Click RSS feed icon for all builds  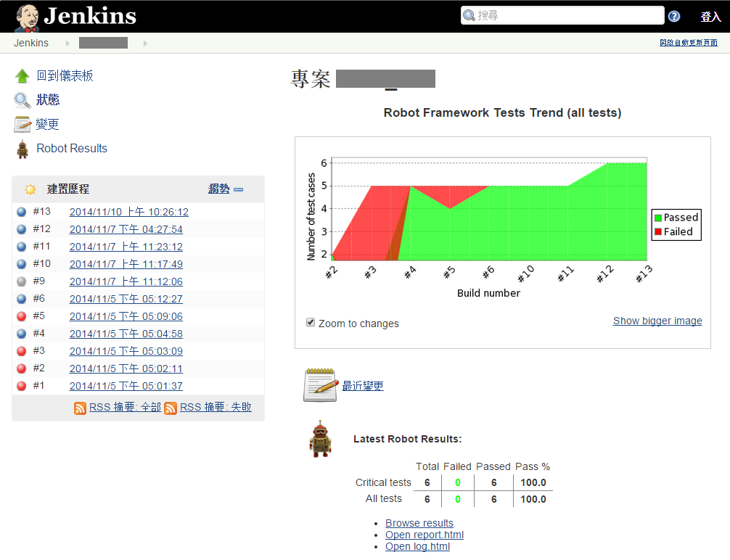pos(80,408)
